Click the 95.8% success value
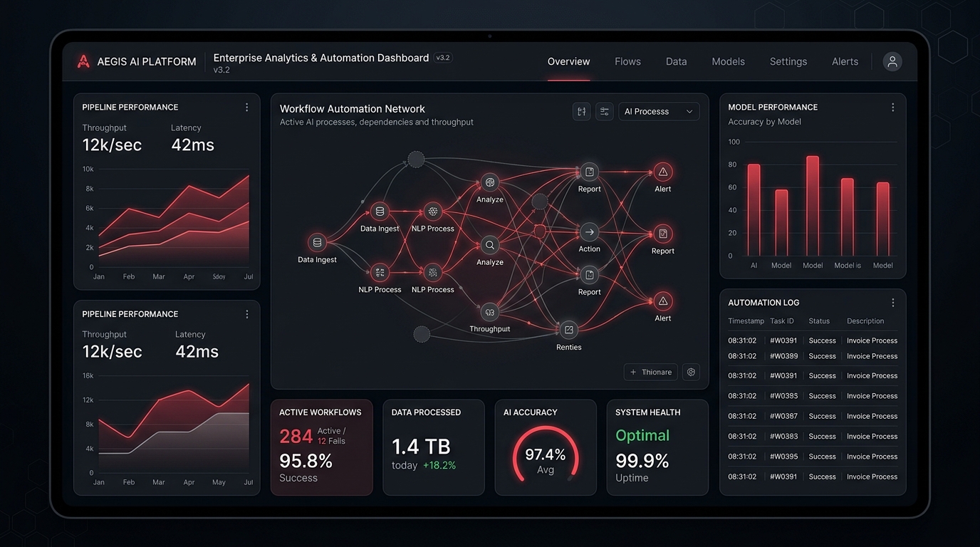 click(x=306, y=461)
